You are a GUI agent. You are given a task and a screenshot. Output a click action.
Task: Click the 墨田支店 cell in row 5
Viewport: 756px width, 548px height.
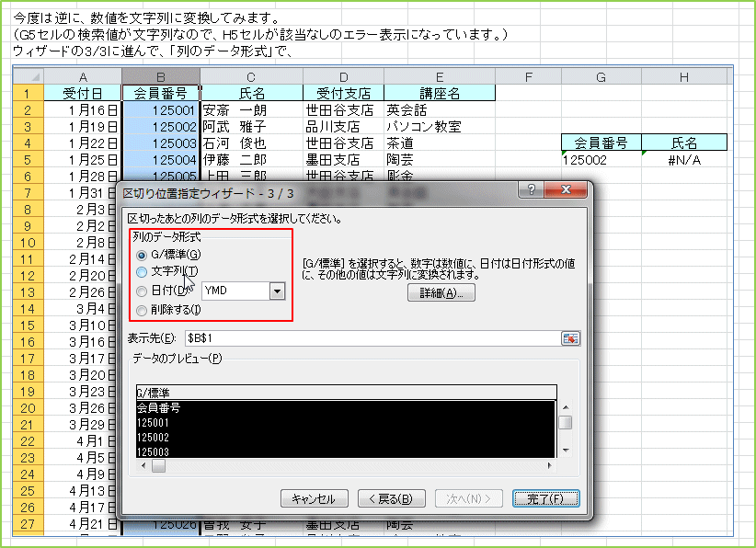[343, 160]
